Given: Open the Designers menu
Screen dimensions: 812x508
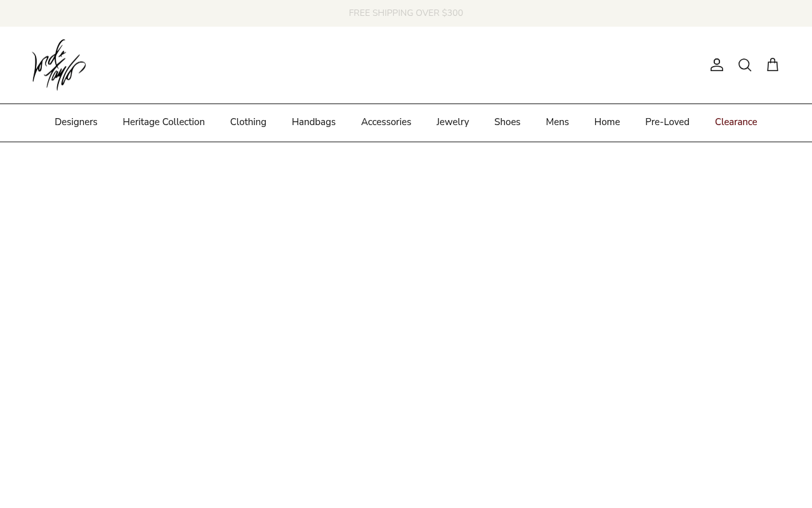Looking at the screenshot, I should (76, 122).
